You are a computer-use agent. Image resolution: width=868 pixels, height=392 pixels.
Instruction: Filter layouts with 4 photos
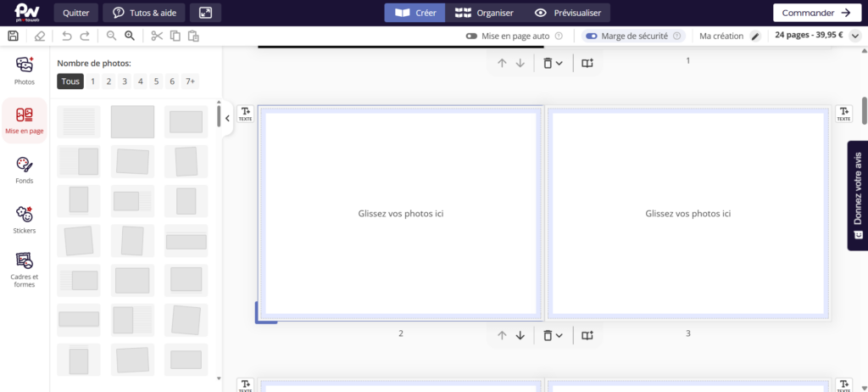tap(141, 81)
